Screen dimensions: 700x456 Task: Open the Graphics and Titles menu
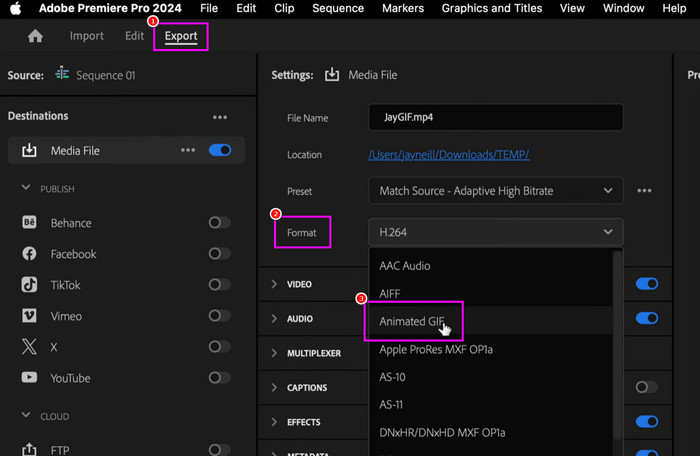492,8
